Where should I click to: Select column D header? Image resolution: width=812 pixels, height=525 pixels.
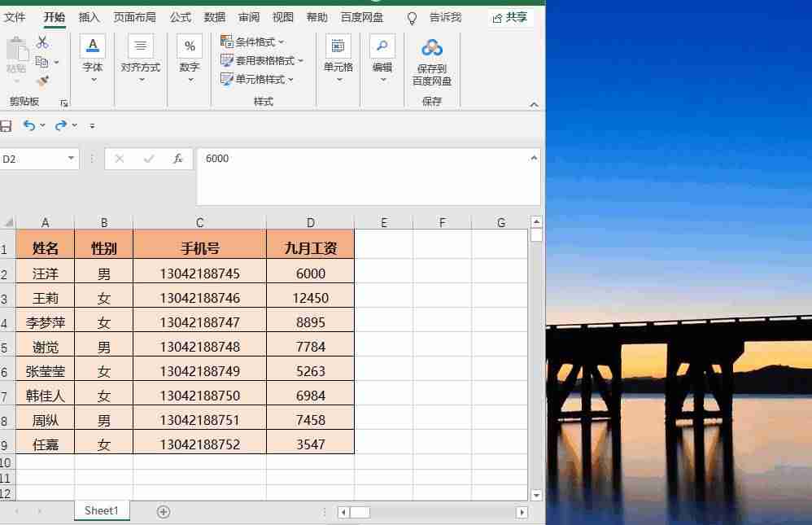click(x=311, y=222)
